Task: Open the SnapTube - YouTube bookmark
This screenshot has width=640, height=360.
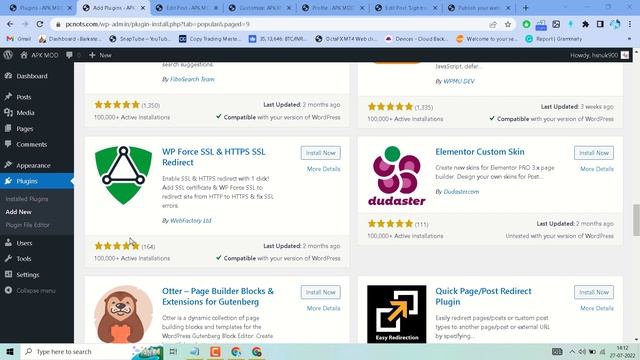Action: pyautogui.click(x=140, y=39)
